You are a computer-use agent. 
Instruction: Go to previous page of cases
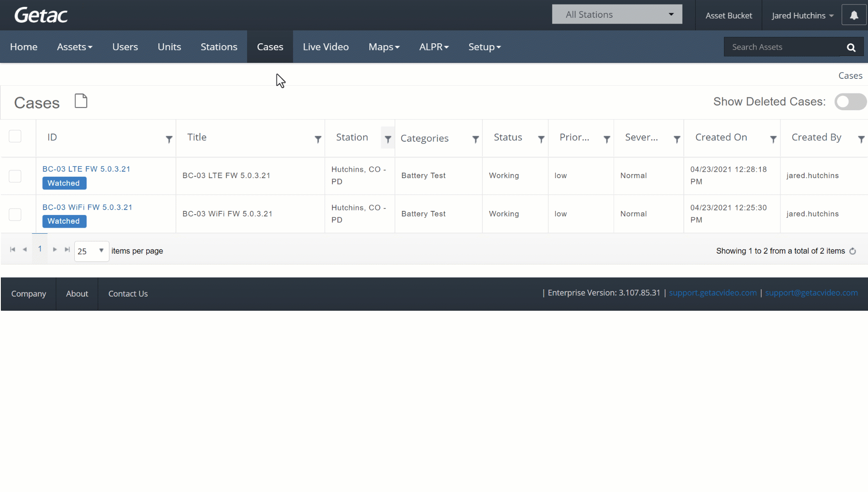25,249
